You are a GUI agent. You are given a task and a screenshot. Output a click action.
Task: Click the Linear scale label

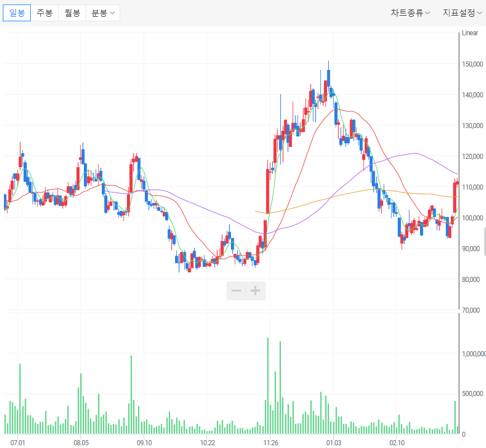tap(470, 33)
